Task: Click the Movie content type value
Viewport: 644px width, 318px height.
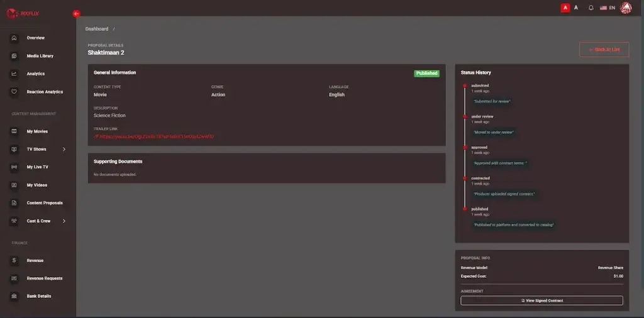Action: click(x=100, y=94)
